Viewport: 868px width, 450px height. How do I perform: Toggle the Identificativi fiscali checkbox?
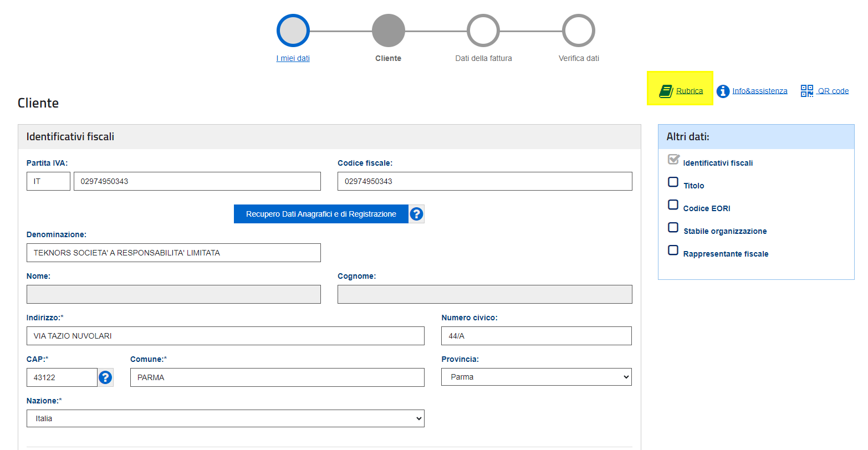point(673,160)
